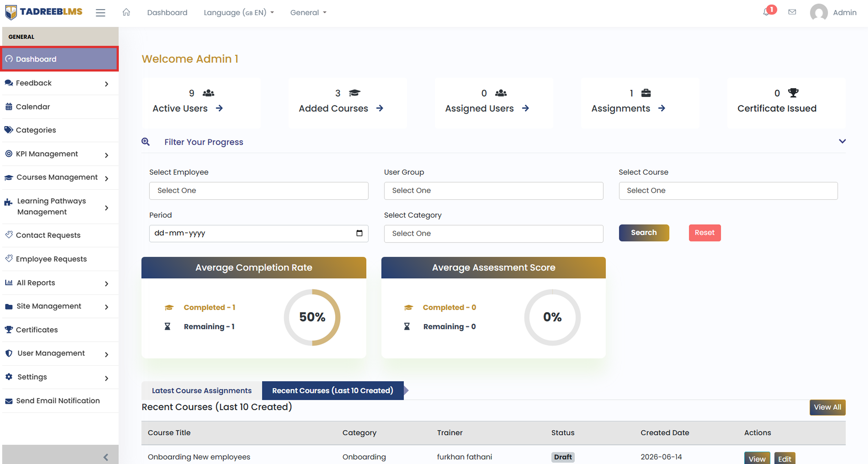
Task: Click the TadreebLMS logo
Action: click(44, 12)
